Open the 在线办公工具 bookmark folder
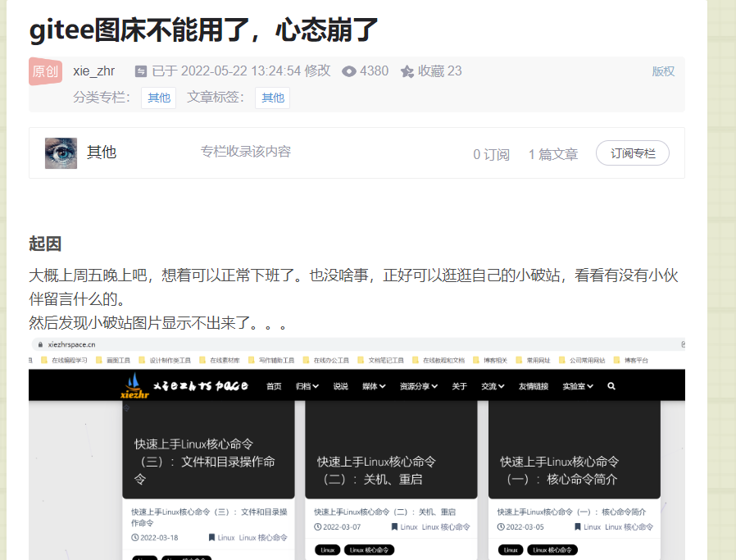This screenshot has width=736, height=560. pyautogui.click(x=326, y=361)
